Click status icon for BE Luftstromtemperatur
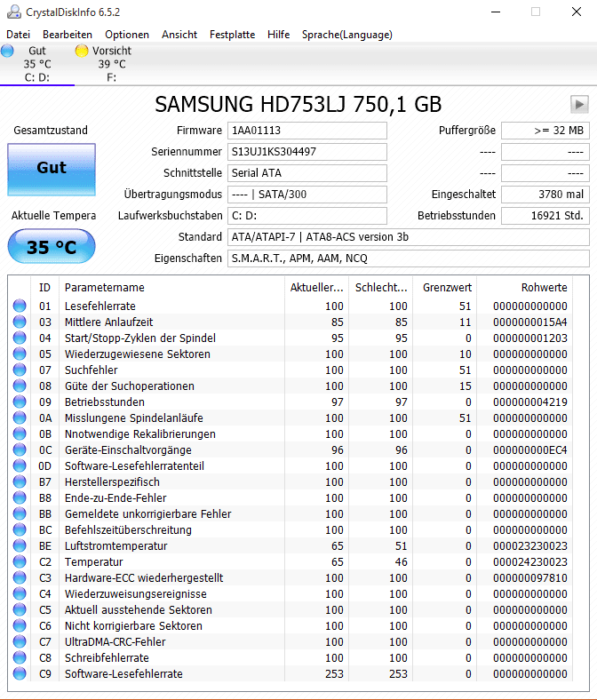Viewport: 597px width, 700px height. click(x=20, y=545)
